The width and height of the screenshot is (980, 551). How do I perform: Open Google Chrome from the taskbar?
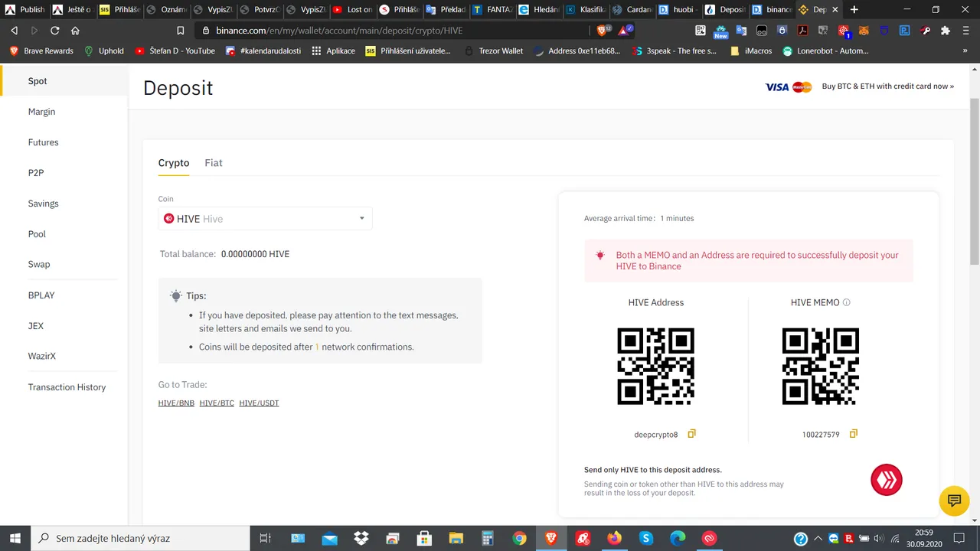coord(519,538)
